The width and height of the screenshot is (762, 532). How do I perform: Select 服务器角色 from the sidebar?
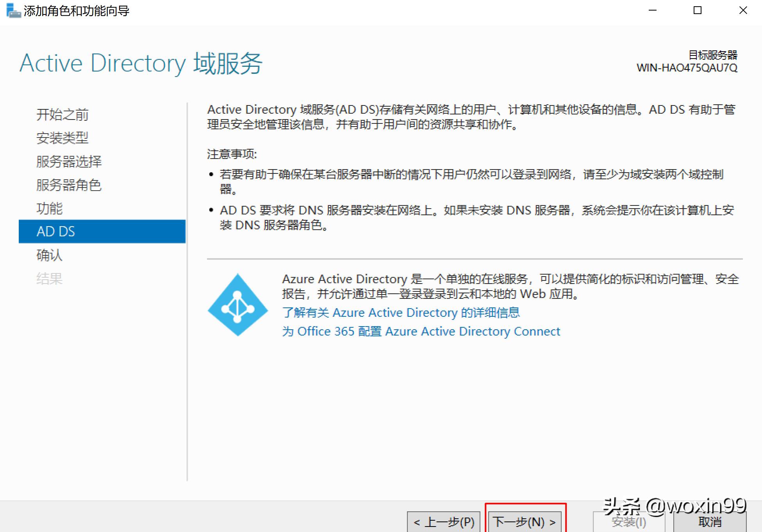[69, 185]
